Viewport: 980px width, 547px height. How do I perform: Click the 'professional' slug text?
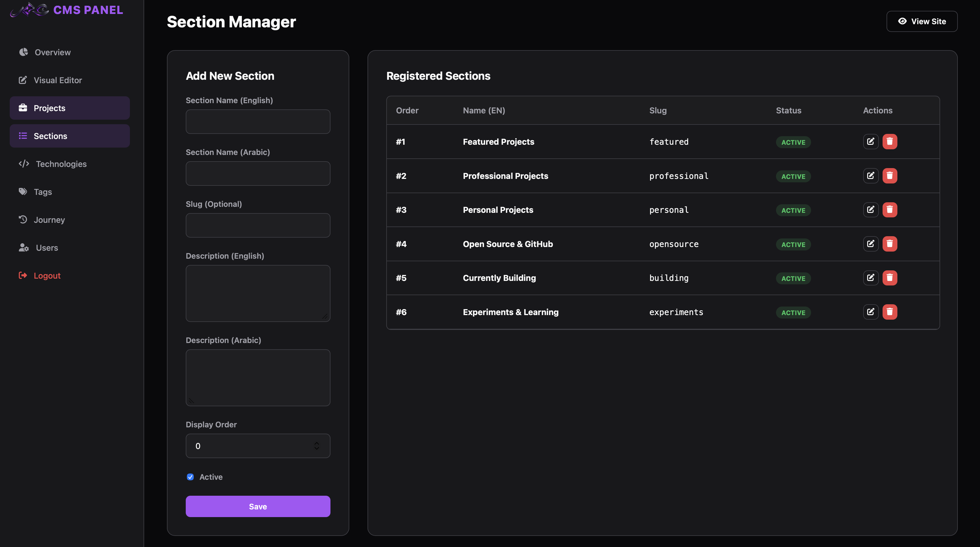pyautogui.click(x=679, y=176)
